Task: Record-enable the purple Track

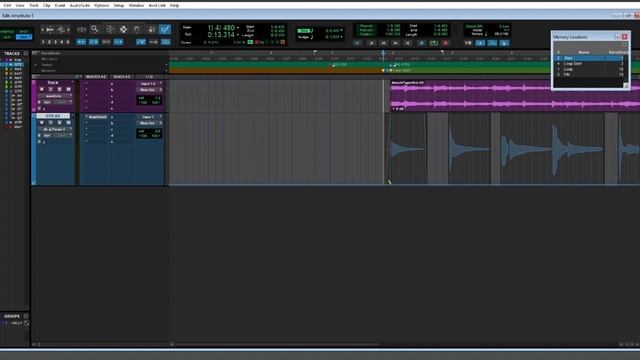Action: (x=42, y=89)
